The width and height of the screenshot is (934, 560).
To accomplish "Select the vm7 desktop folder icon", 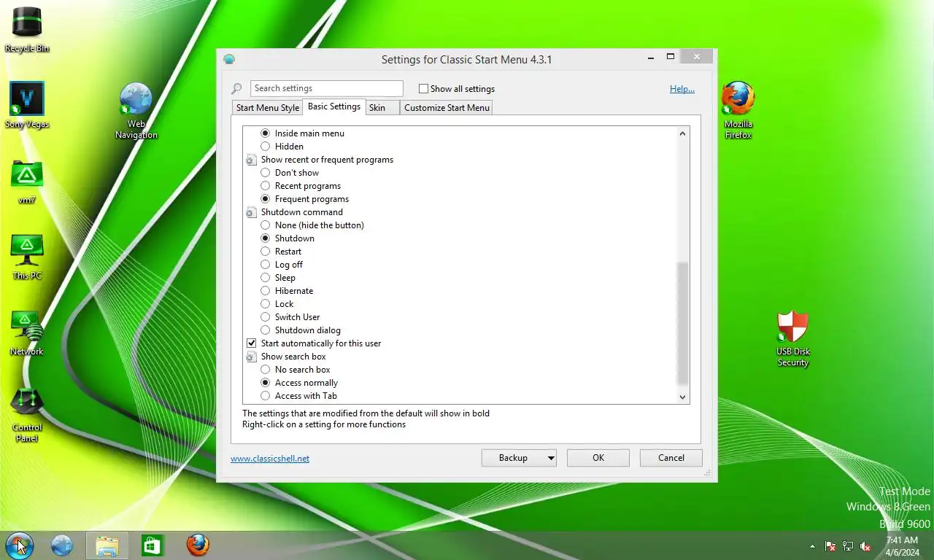I will click(x=27, y=181).
